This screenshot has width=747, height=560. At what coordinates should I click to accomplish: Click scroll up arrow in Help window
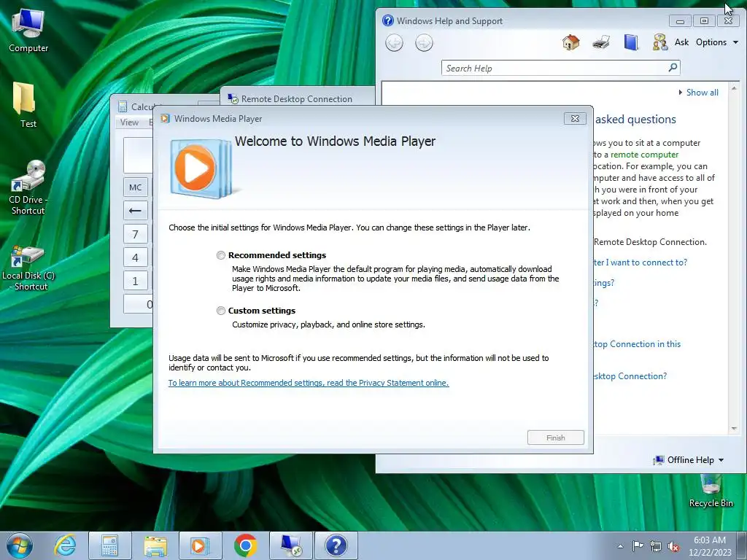pyautogui.click(x=734, y=88)
